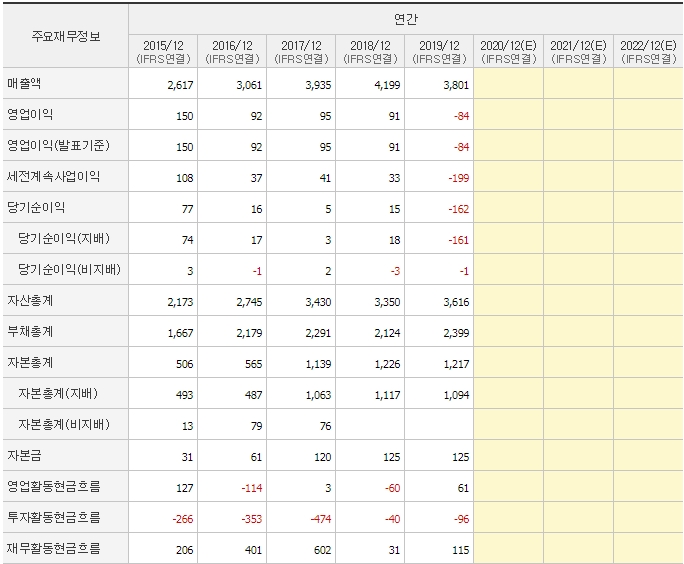Select 재무활동현금흐름 value 401
Viewport: 684px width, 564px height.
click(x=253, y=550)
